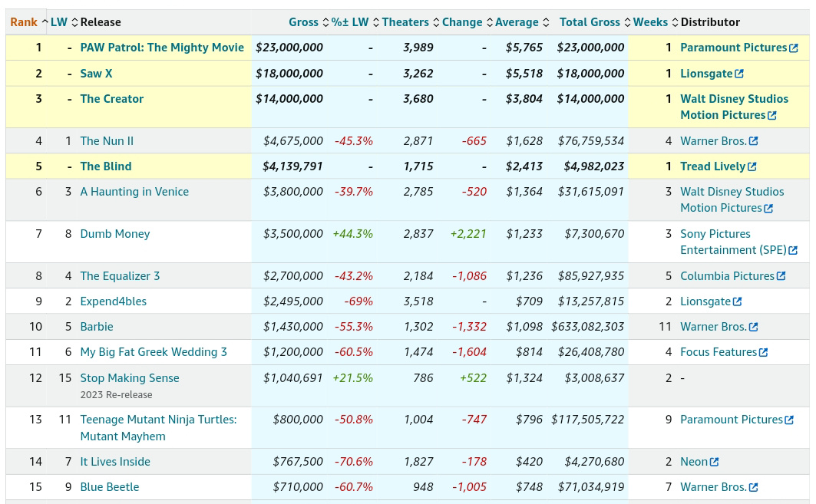Go to The Nun II release page

[107, 141]
